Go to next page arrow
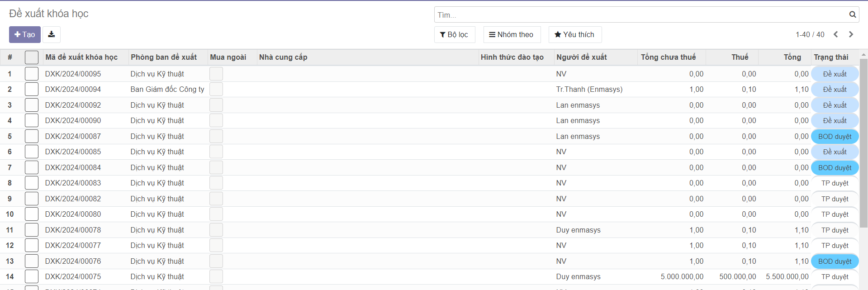This screenshot has height=290, width=868. (851, 34)
